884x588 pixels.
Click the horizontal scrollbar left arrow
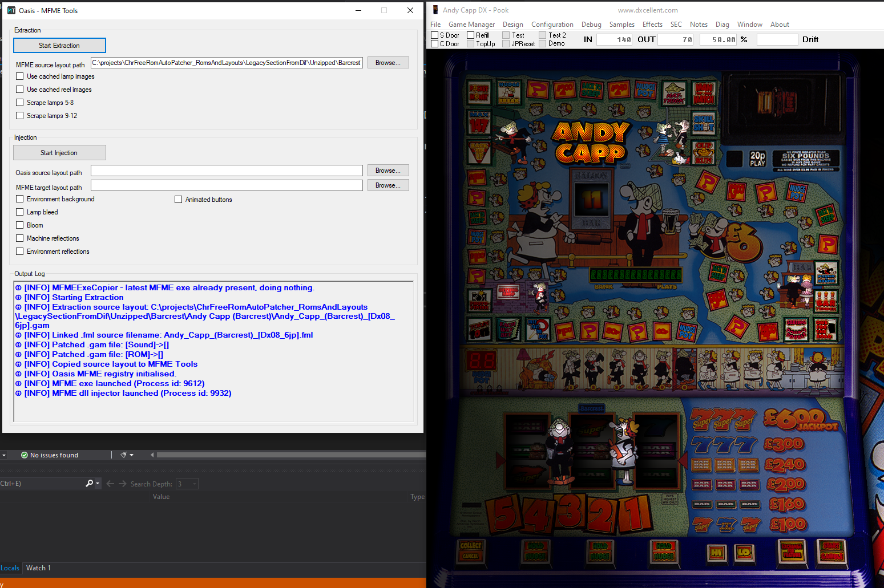(152, 455)
